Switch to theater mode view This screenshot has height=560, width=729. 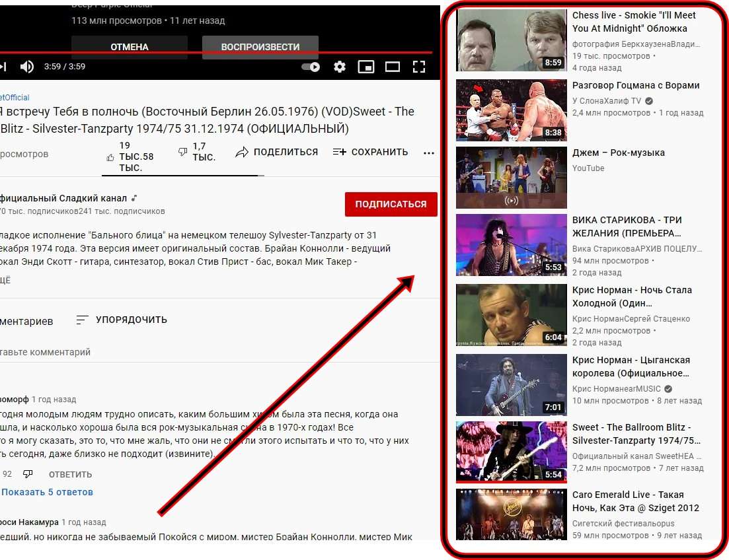pyautogui.click(x=393, y=67)
